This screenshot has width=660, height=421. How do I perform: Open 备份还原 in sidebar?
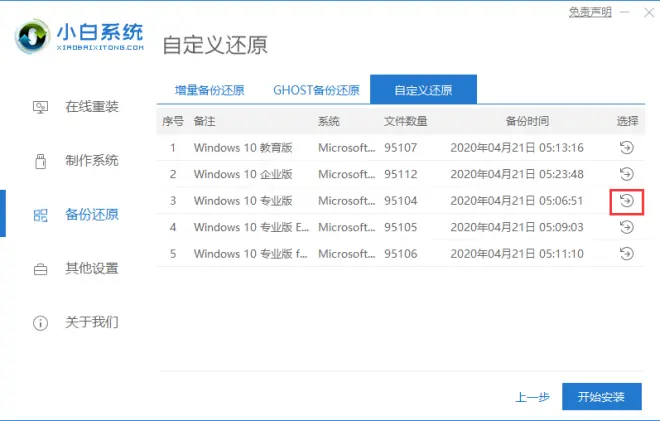coord(92,215)
